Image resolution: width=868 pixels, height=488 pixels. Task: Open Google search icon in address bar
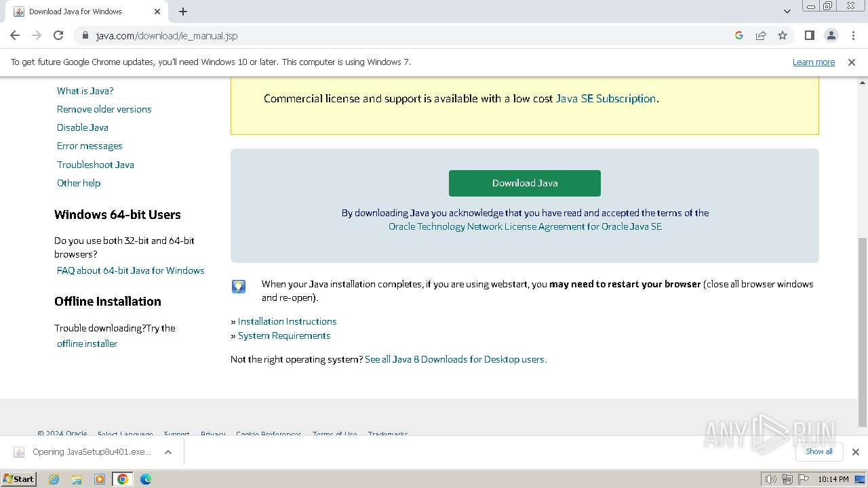click(x=739, y=35)
